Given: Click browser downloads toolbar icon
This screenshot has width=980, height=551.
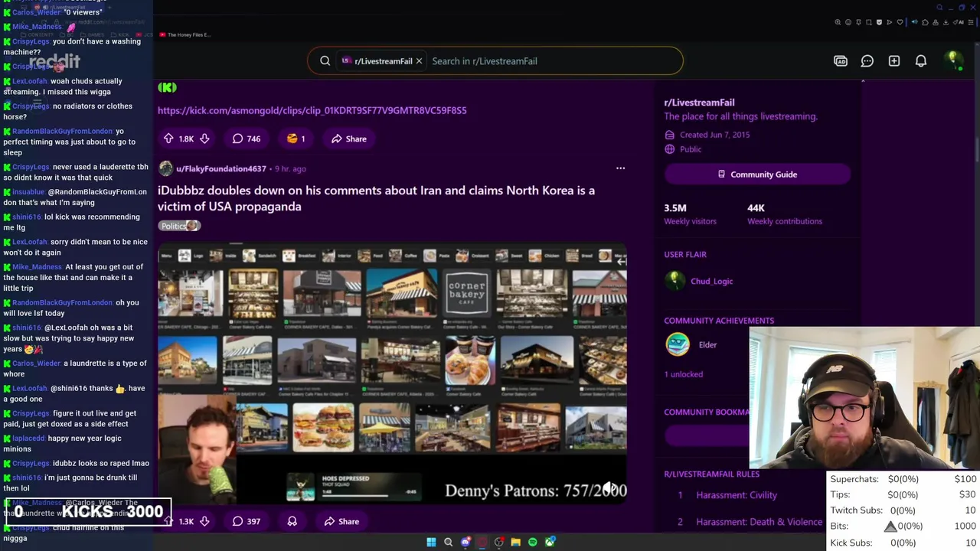Looking at the screenshot, I should point(946,22).
